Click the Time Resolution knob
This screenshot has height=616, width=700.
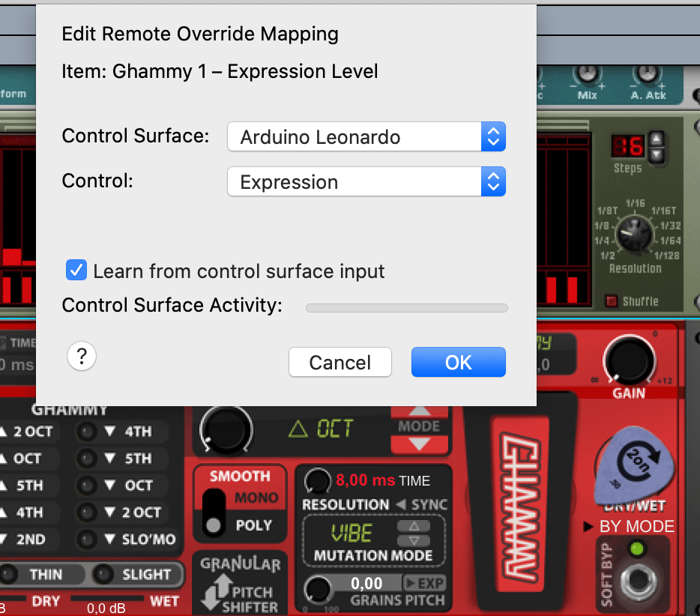318,480
